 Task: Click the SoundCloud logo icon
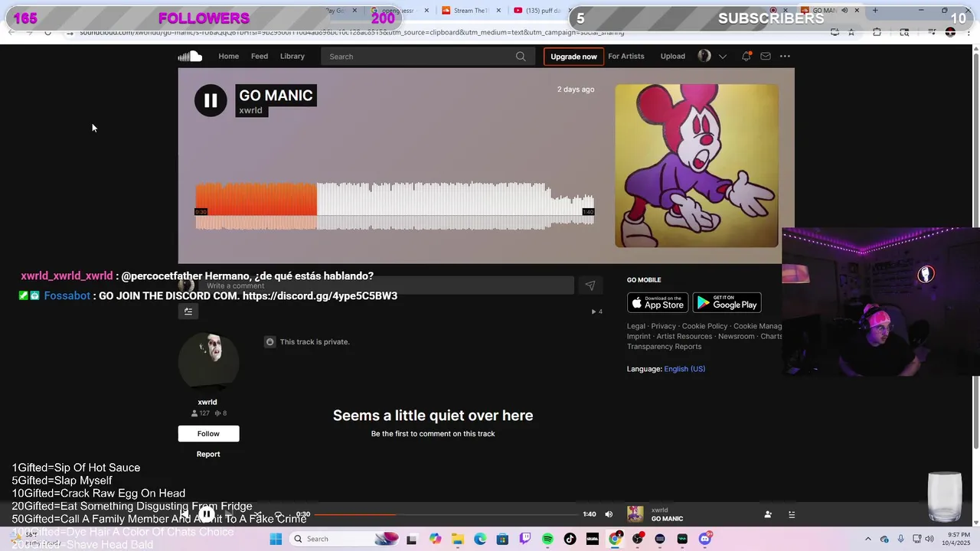point(190,56)
